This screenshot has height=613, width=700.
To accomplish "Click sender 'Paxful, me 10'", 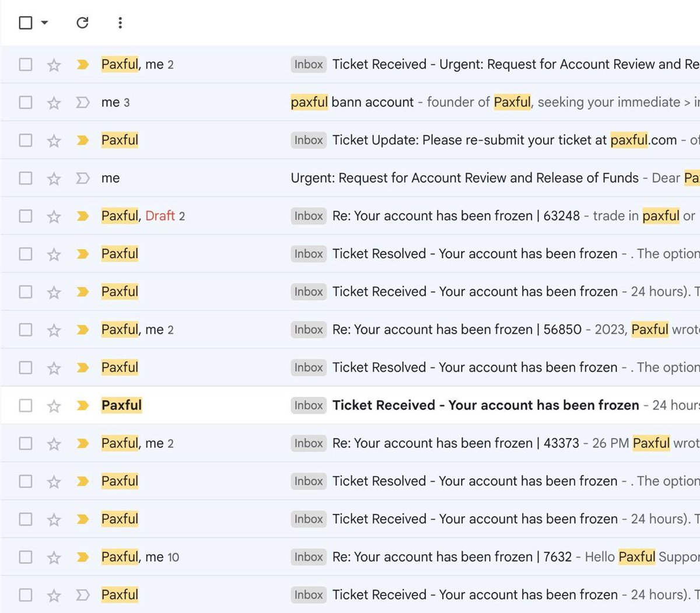I will (x=140, y=557).
